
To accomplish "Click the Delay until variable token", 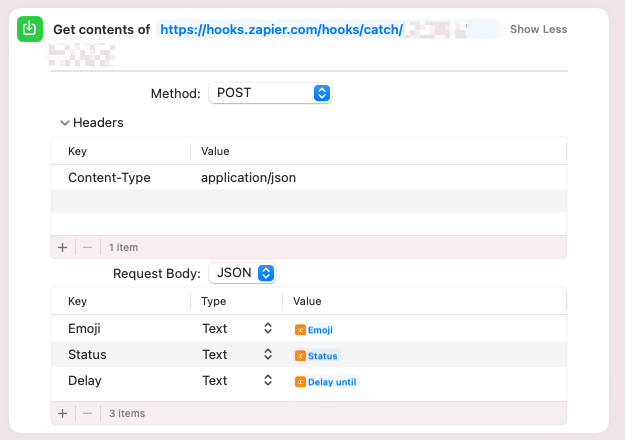I will point(326,382).
